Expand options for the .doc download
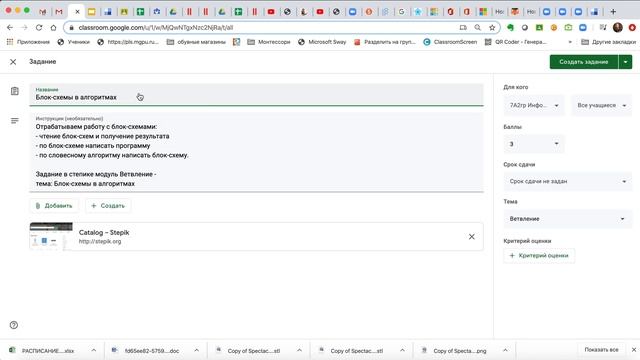 click(x=196, y=350)
